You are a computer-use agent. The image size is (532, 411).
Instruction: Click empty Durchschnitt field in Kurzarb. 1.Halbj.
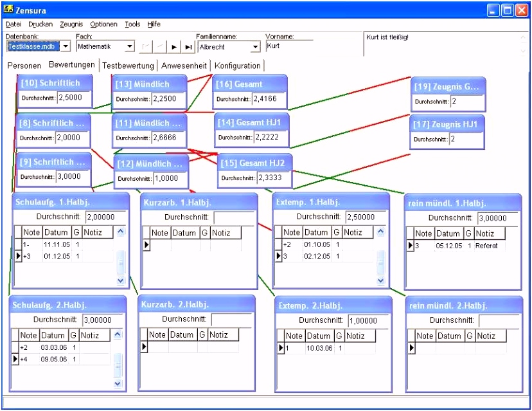point(234,217)
